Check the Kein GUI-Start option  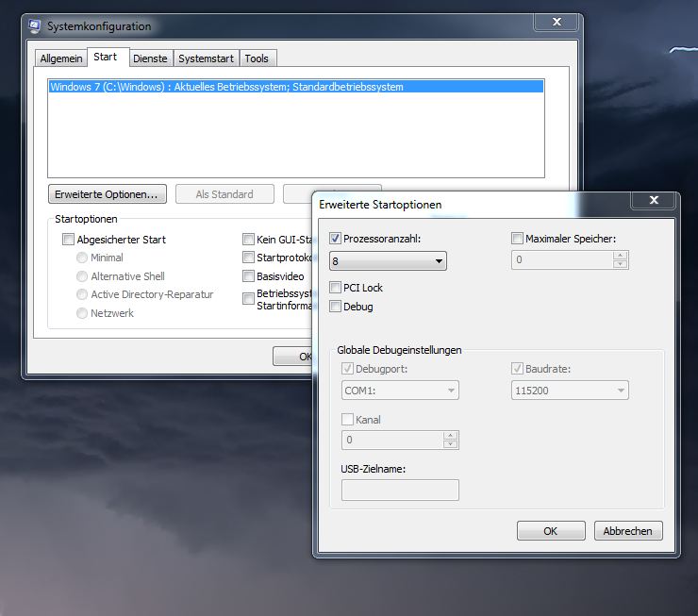(248, 240)
